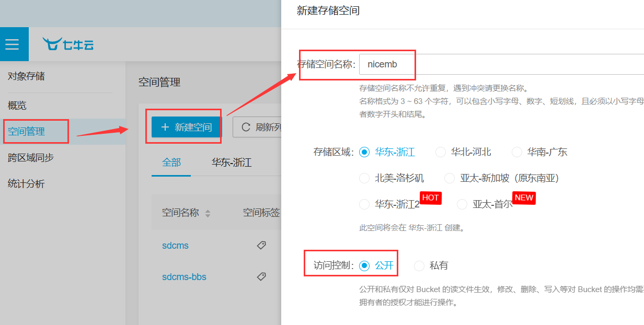The image size is (644, 325).
Task: Pick the 华东-浙江2 region
Action: 365,204
